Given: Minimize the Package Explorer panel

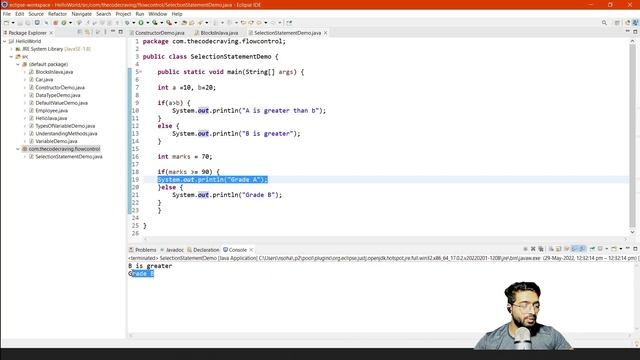Looking at the screenshot, I should pos(113,31).
